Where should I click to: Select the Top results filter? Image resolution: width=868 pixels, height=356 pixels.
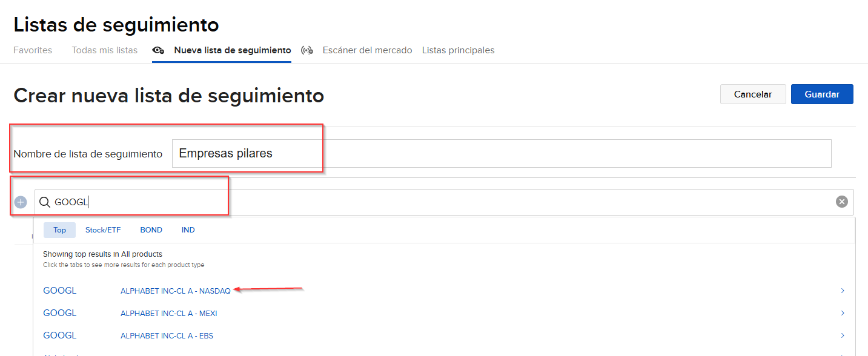click(x=59, y=229)
